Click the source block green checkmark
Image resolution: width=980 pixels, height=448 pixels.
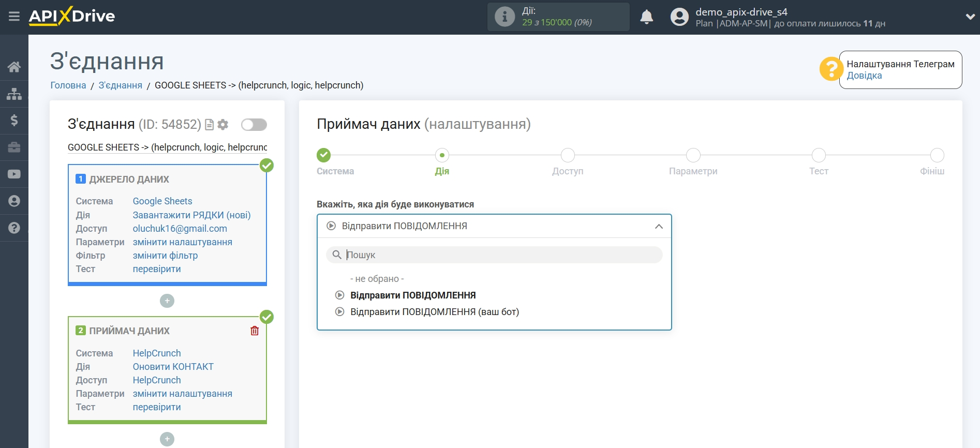click(x=266, y=166)
